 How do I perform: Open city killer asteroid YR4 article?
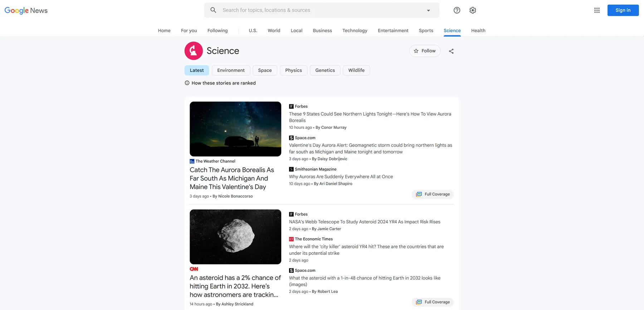366,250
